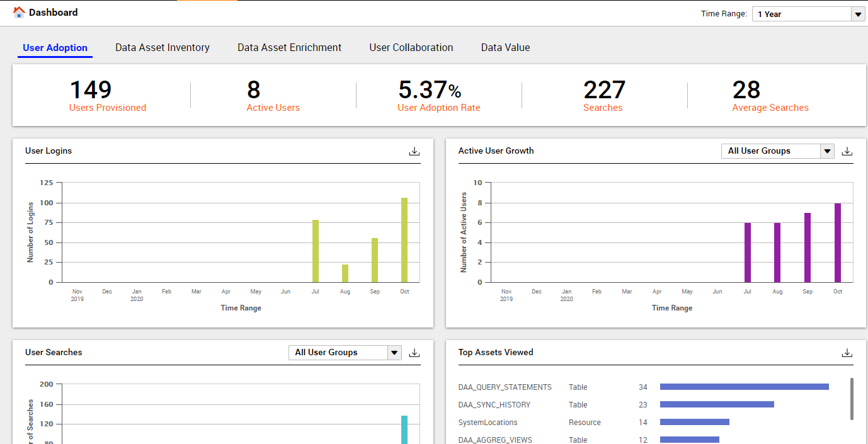The height and width of the screenshot is (444, 868).
Task: Select the October bar in User Logins
Action: tap(404, 240)
